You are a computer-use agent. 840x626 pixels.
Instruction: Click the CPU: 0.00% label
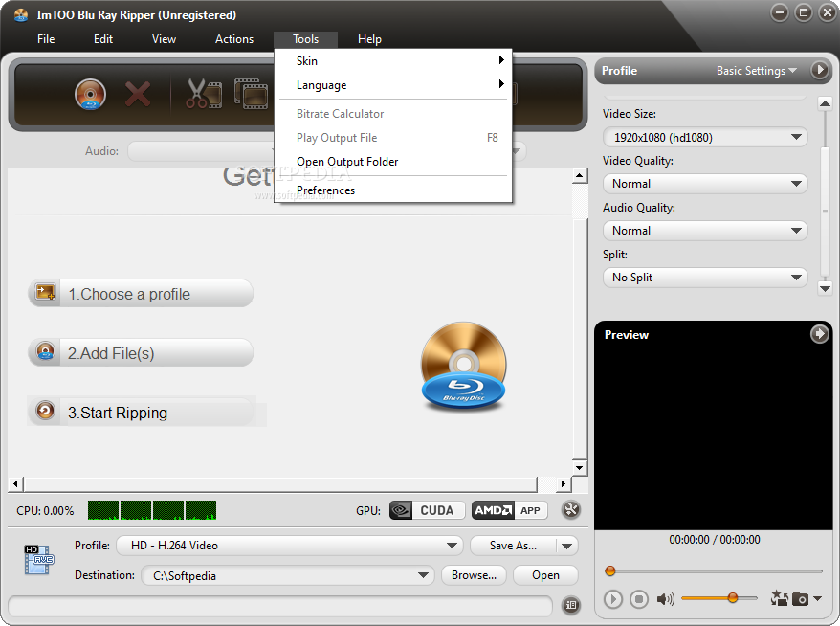(45, 511)
